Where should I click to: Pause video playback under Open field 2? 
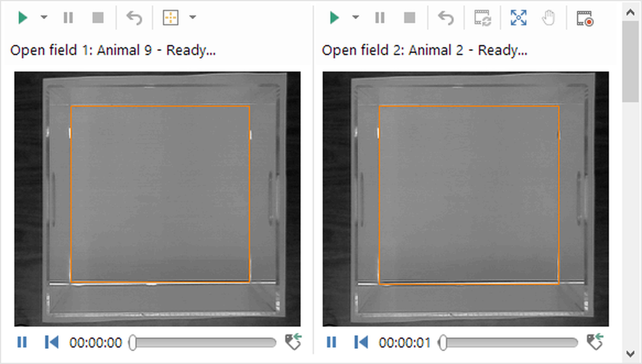(x=331, y=343)
